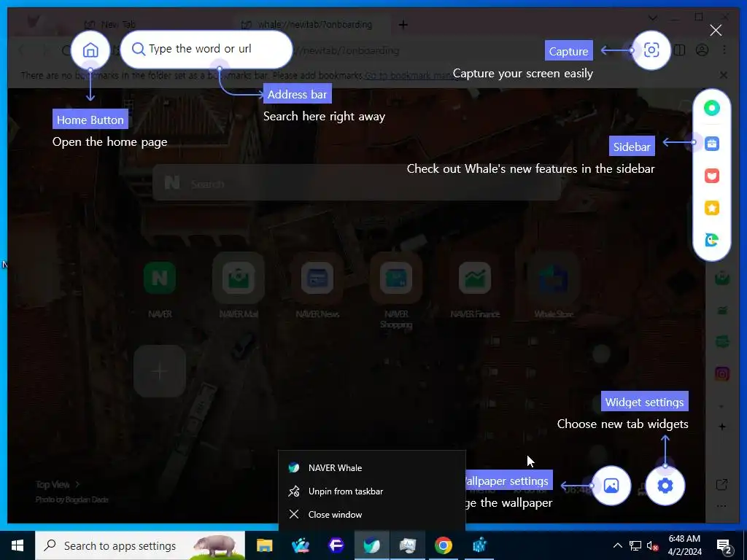Screen dimensions: 747x560
Task: Dismiss the bookmarks bar notice
Action: (x=724, y=75)
